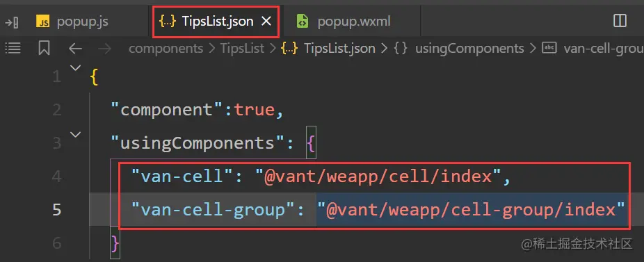Click the closing brace on line 6
644x262 pixels.
click(115, 243)
